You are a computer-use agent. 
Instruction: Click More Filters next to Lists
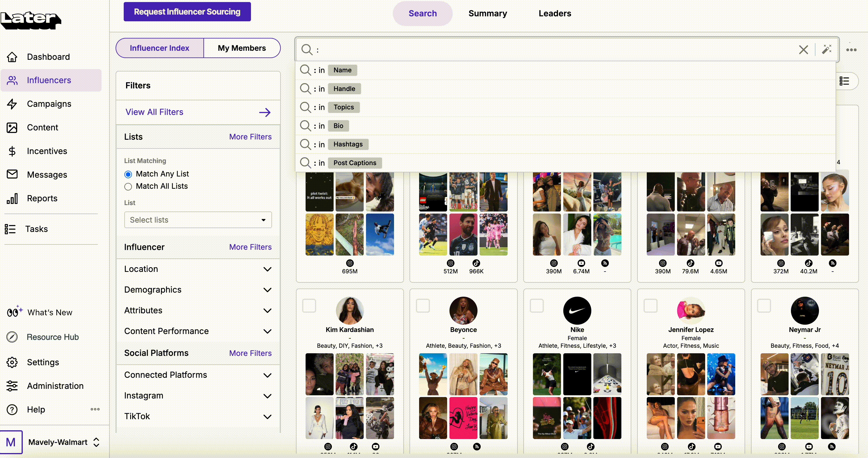[x=250, y=137]
